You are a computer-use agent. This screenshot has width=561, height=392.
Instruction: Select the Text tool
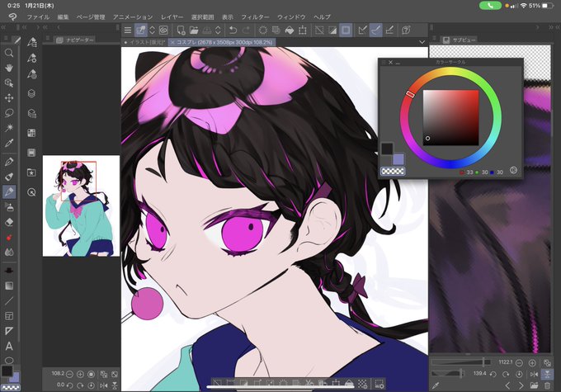click(x=9, y=346)
